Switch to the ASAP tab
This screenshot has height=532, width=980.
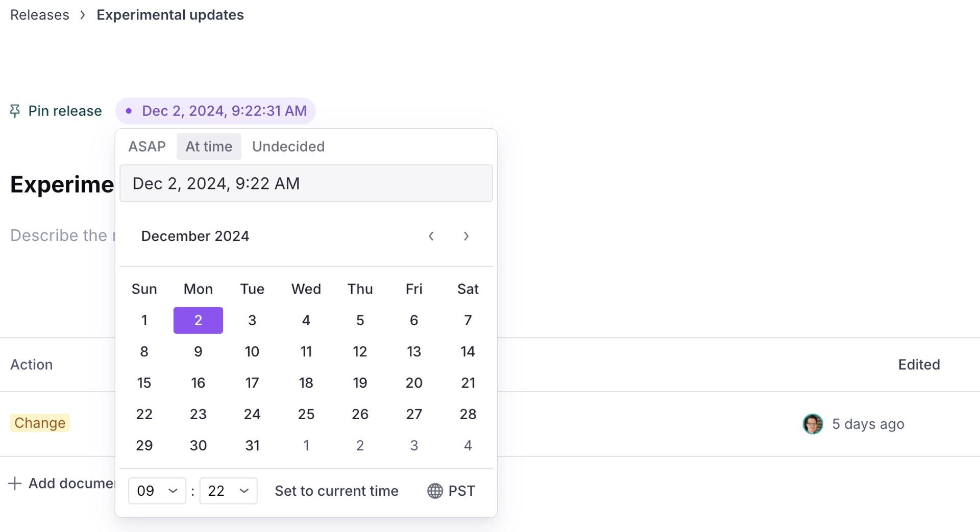(x=147, y=147)
